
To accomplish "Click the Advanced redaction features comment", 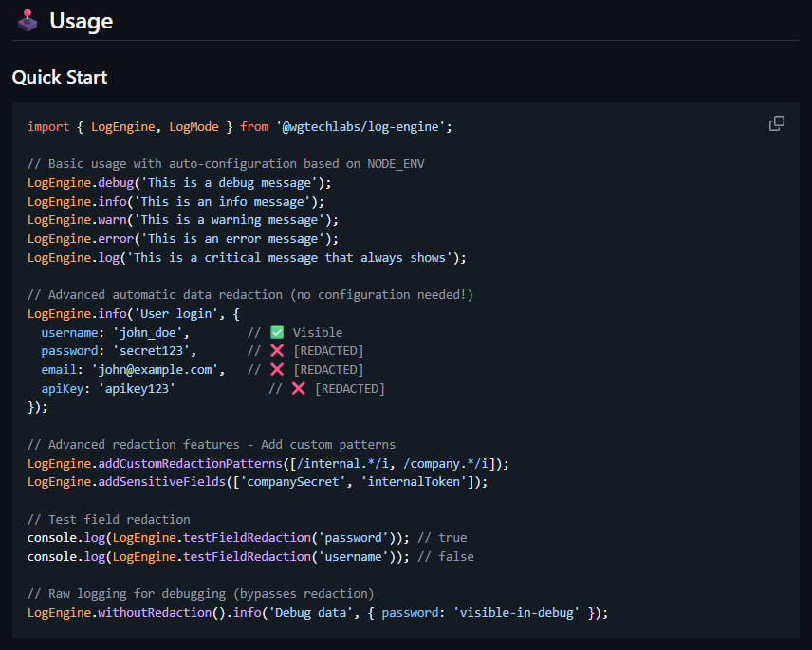I will [x=212, y=444].
